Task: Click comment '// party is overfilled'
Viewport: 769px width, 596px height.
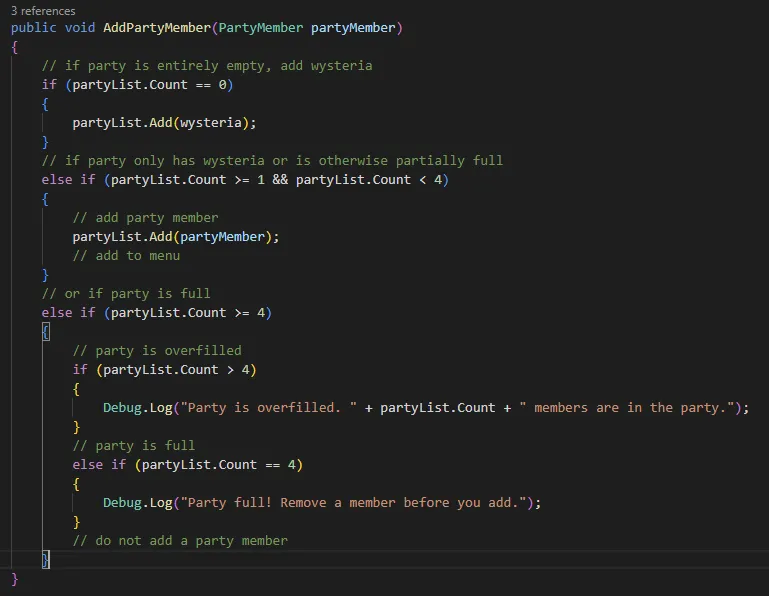Action: 157,351
